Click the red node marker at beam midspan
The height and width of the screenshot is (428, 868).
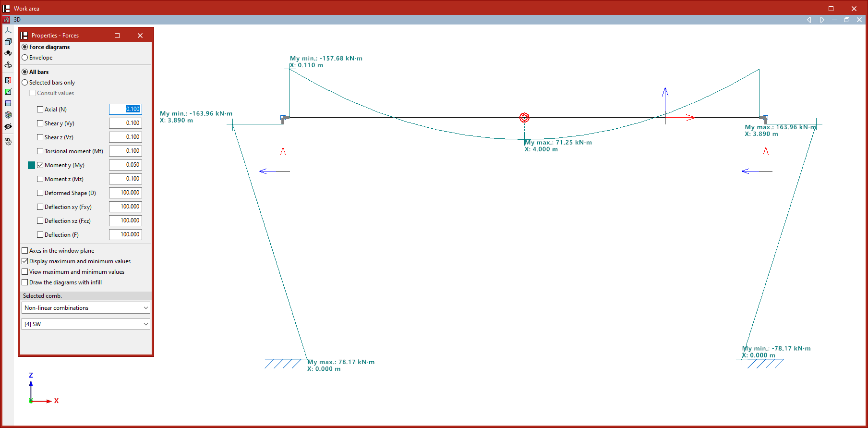coord(524,118)
